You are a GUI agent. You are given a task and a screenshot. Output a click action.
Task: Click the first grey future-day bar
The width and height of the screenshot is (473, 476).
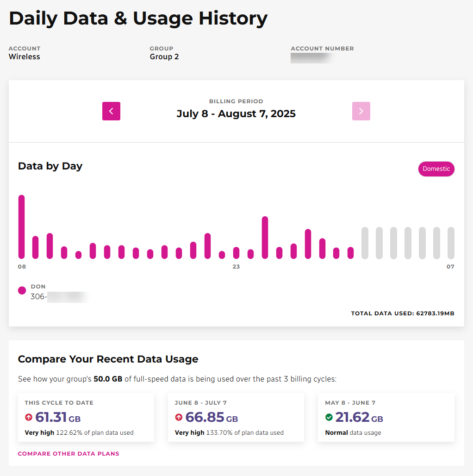pyautogui.click(x=365, y=243)
